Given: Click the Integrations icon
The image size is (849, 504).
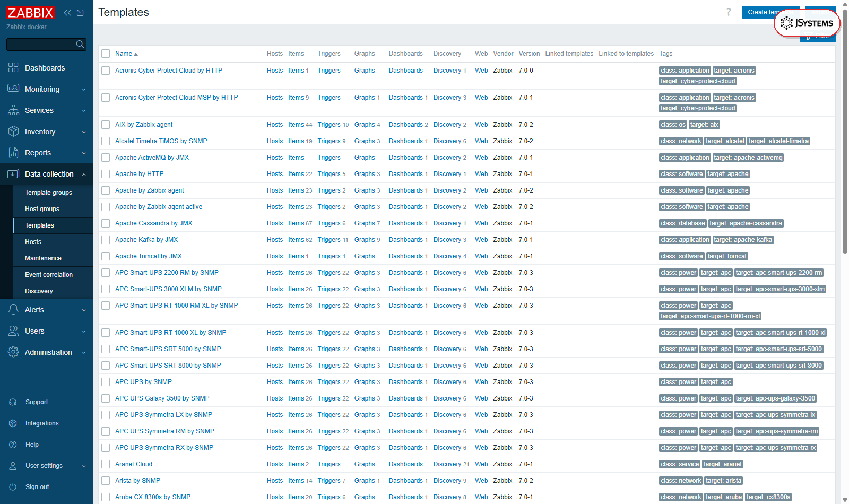Looking at the screenshot, I should click(13, 423).
